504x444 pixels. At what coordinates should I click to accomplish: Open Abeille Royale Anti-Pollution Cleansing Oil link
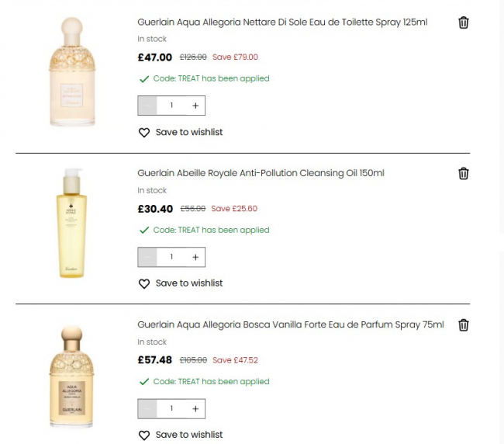261,173
